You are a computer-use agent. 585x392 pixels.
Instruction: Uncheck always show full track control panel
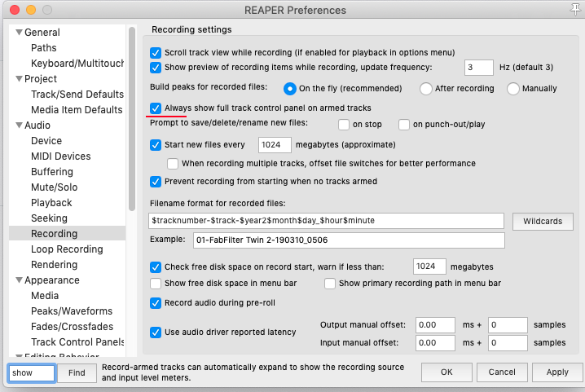[x=156, y=108]
